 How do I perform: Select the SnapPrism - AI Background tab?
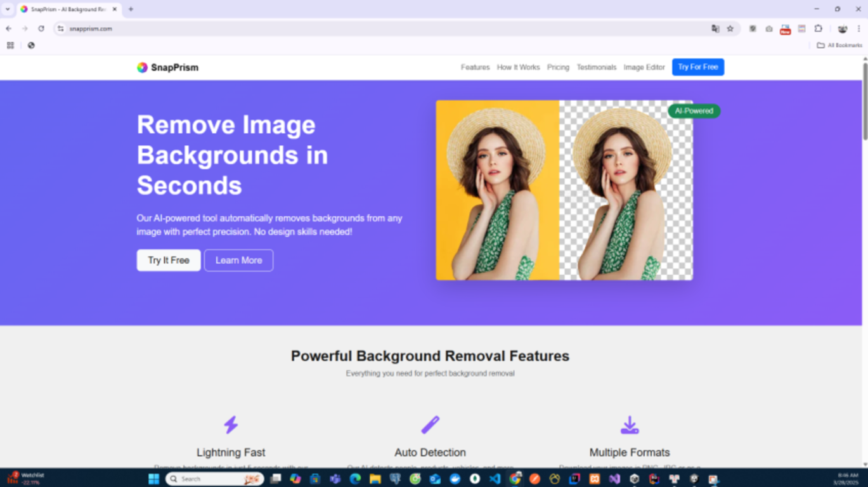(x=68, y=10)
